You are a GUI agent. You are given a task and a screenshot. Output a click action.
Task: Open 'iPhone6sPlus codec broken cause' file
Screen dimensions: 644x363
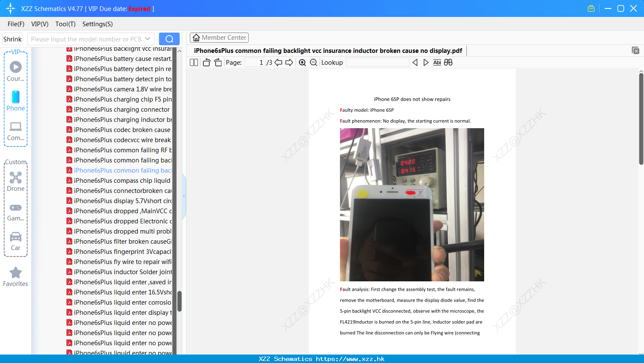pos(118,130)
